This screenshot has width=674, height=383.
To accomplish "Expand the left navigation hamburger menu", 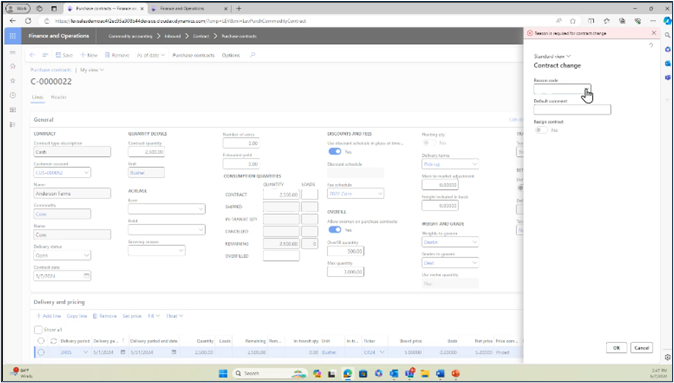I will pos(12,52).
